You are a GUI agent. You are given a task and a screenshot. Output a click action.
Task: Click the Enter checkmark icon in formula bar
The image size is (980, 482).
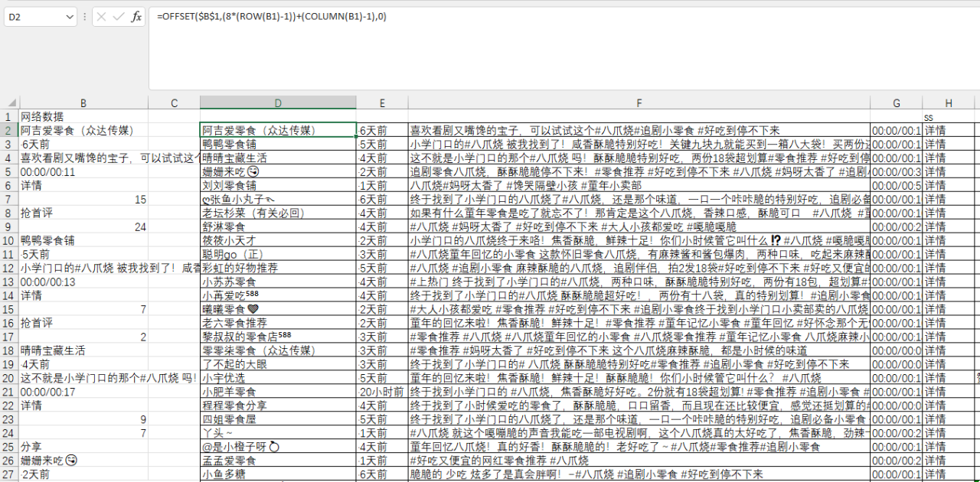point(119,17)
